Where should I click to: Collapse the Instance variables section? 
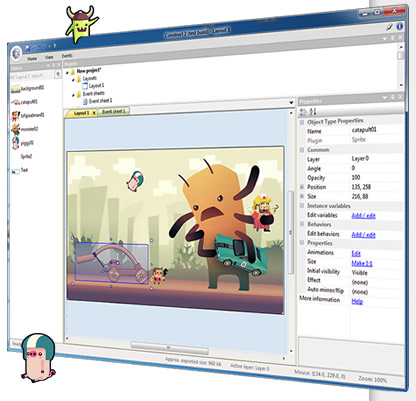pos(302,206)
